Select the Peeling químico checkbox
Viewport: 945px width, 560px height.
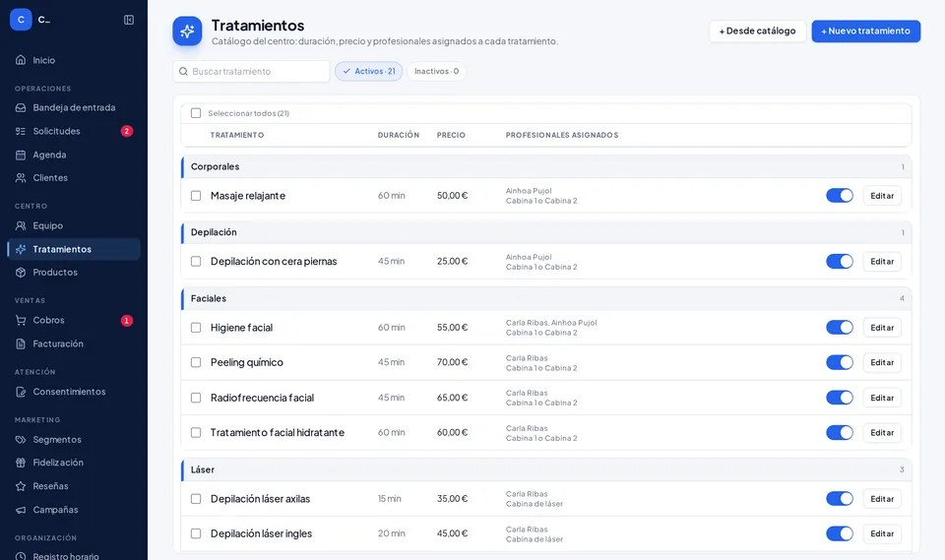point(196,362)
